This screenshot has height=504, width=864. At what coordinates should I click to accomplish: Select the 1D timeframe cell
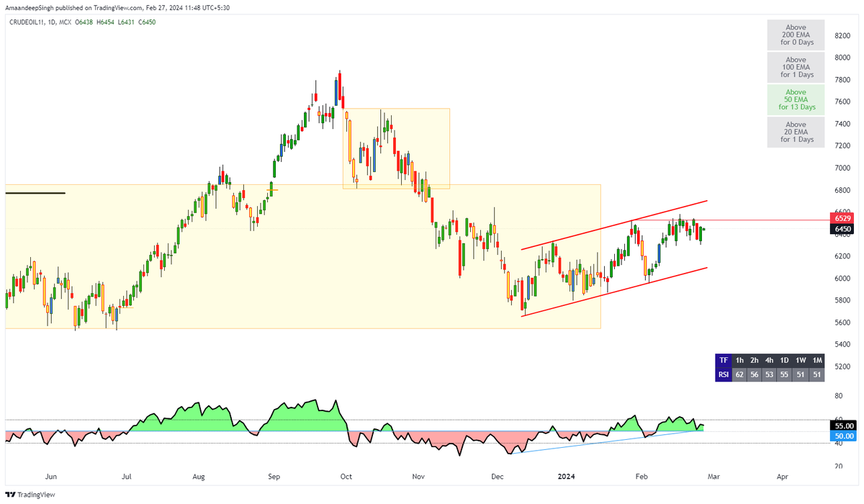(785, 360)
